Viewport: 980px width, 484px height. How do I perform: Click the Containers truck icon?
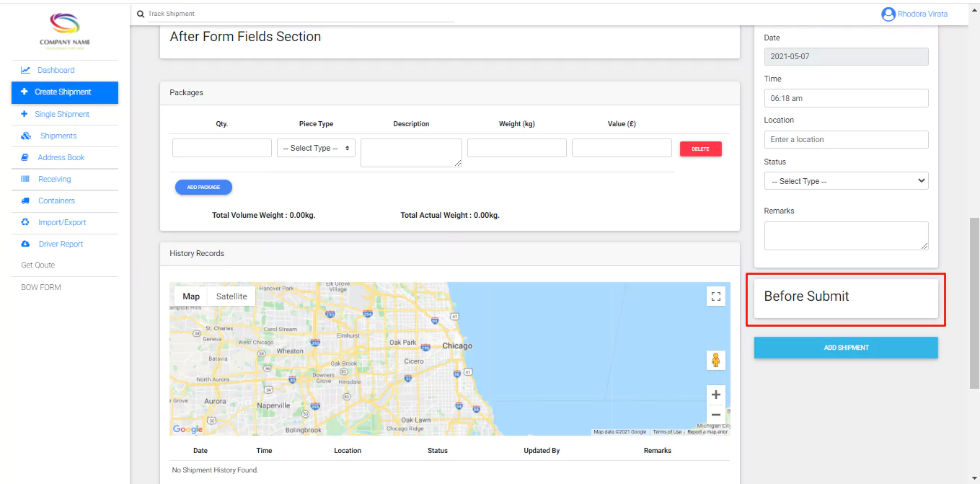pyautogui.click(x=25, y=201)
